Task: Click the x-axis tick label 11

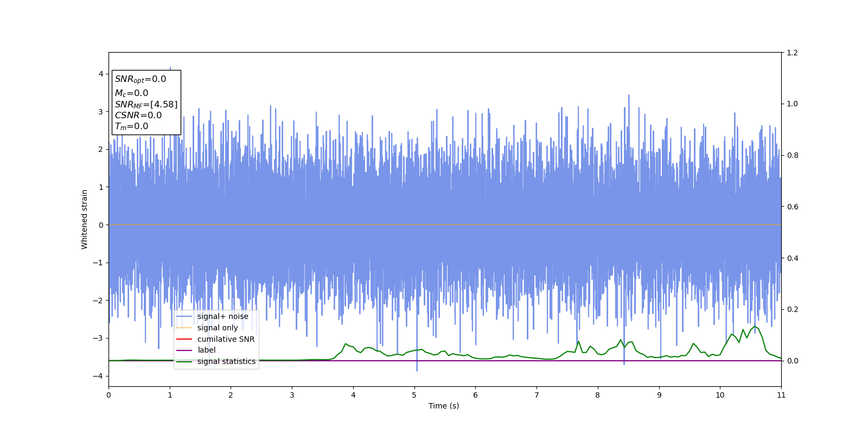Action: click(781, 395)
